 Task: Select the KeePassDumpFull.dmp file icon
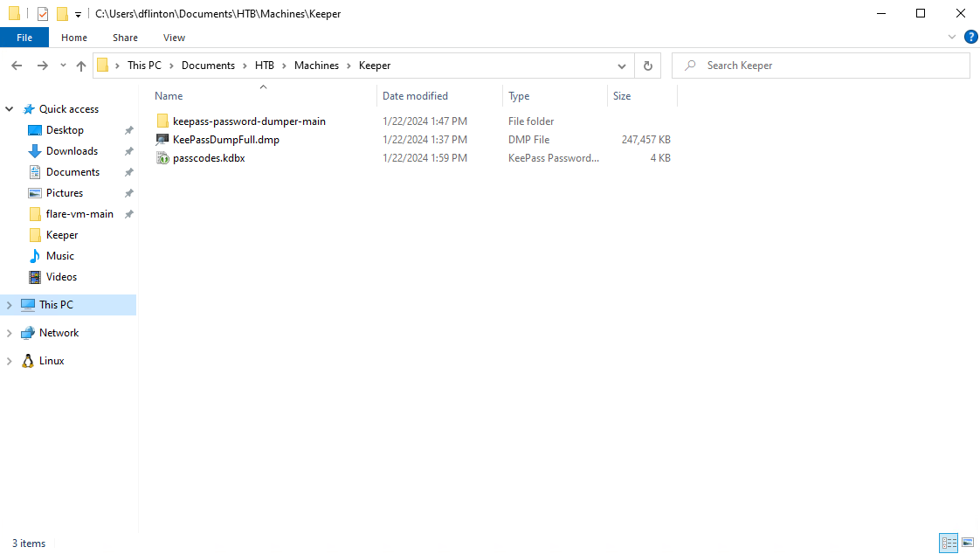click(162, 140)
